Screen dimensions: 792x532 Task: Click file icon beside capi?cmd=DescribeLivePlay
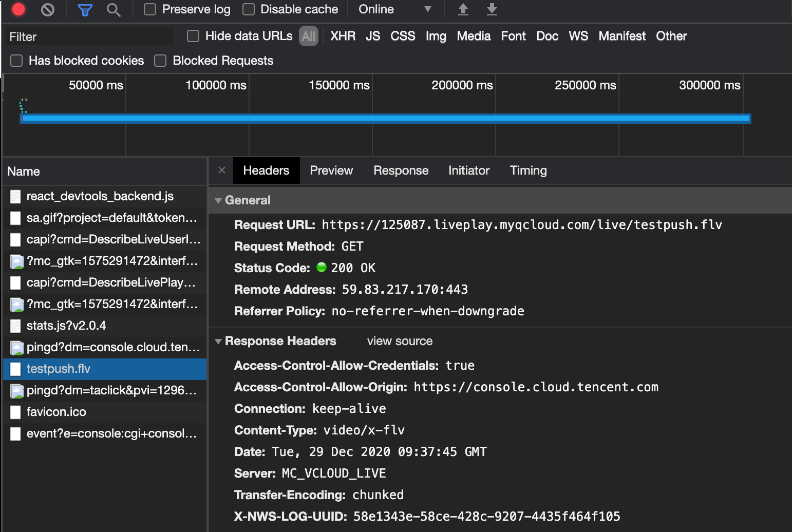(x=16, y=283)
